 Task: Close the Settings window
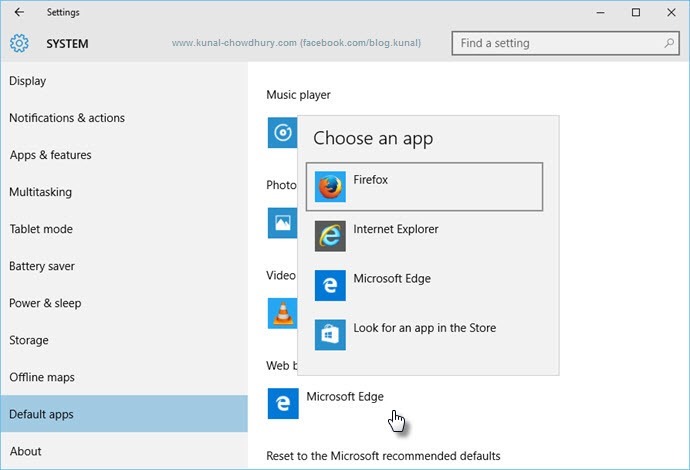[x=671, y=12]
